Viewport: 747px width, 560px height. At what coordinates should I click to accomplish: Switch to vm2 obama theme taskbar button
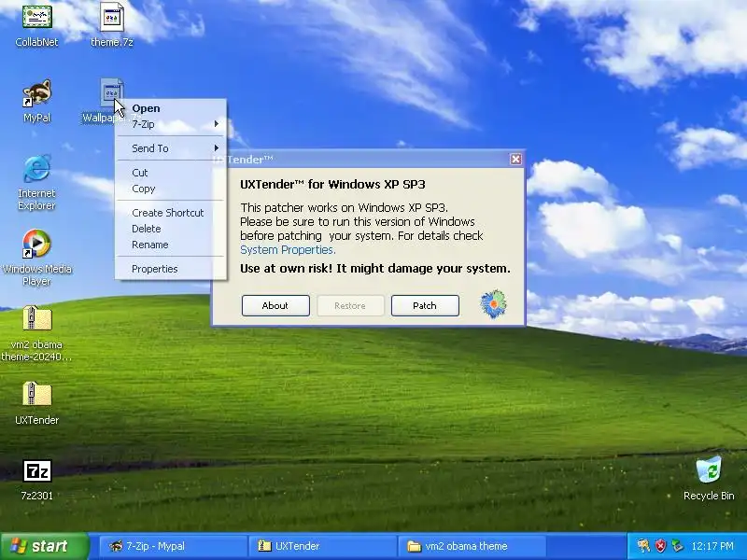point(472,546)
